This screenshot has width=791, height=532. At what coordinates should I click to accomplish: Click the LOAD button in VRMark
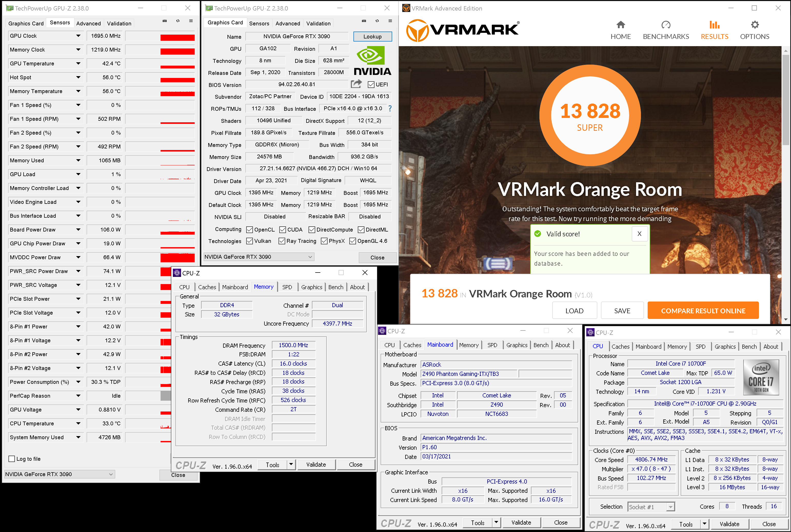pos(574,310)
